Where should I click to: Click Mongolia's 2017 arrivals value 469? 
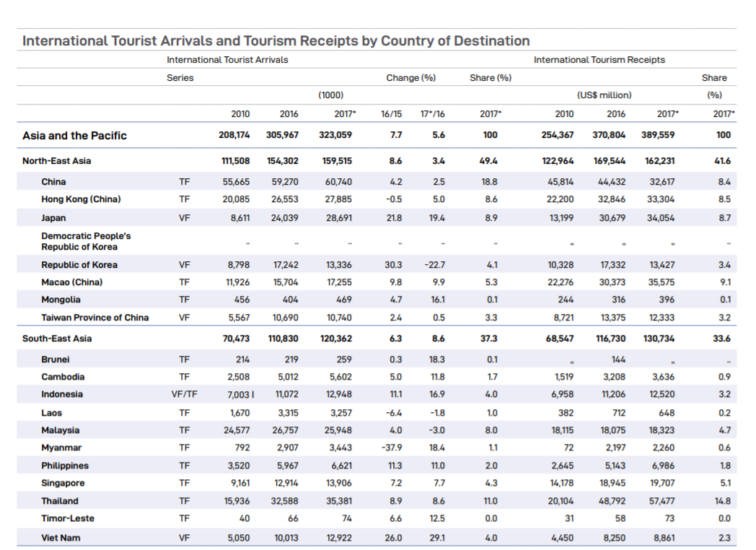344,300
